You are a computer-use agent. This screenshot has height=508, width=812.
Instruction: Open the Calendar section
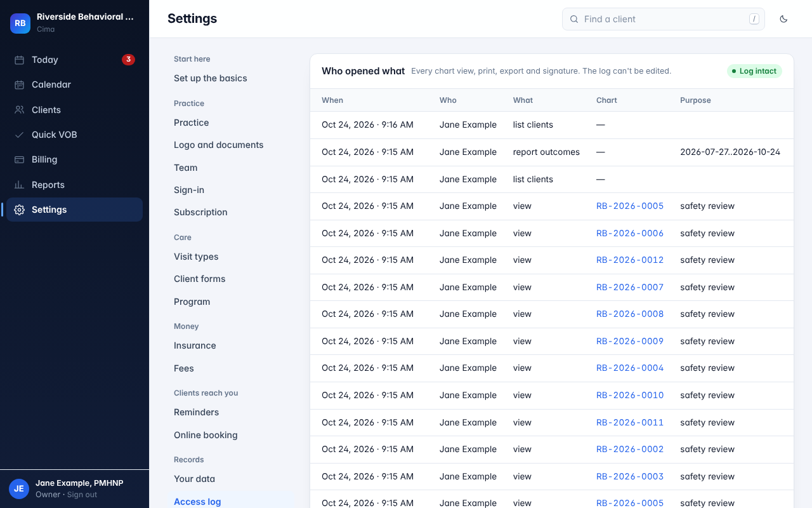[x=74, y=84]
